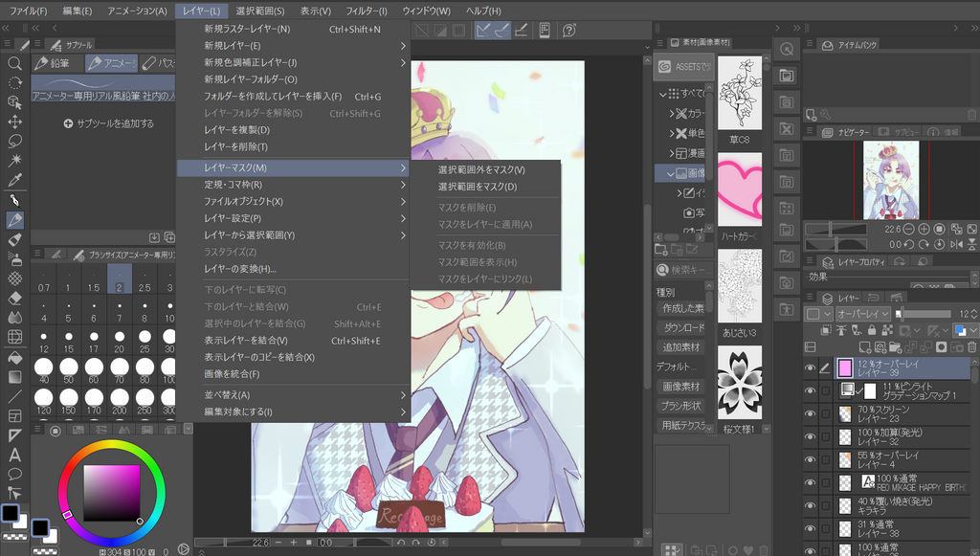The height and width of the screenshot is (556, 980).
Task: Select the highlighted Pencil tool
Action: click(14, 220)
